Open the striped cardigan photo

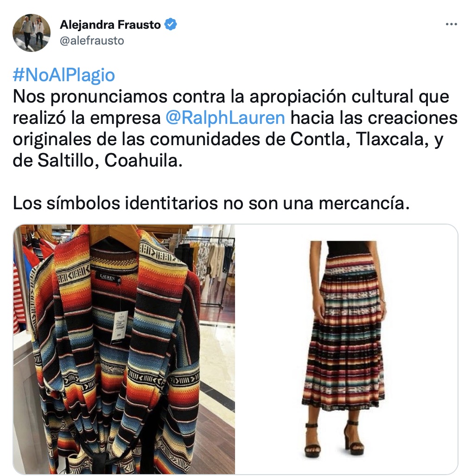(124, 349)
